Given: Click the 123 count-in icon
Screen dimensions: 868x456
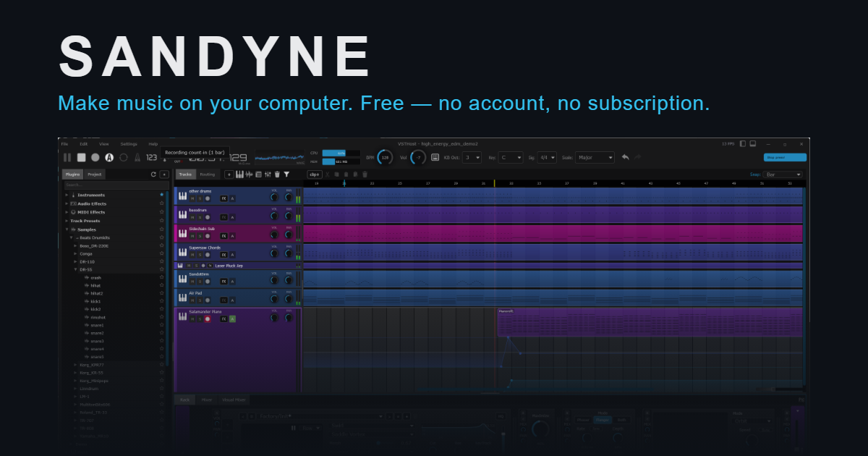Looking at the screenshot, I should 151,157.
